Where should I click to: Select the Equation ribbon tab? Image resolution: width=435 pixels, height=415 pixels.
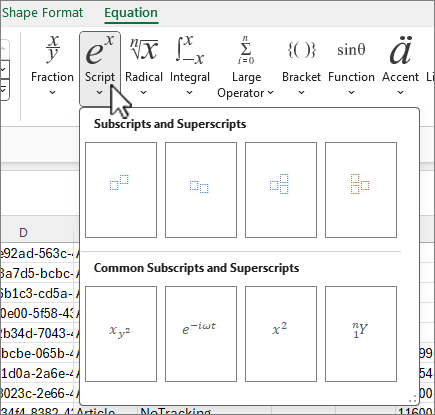131,13
